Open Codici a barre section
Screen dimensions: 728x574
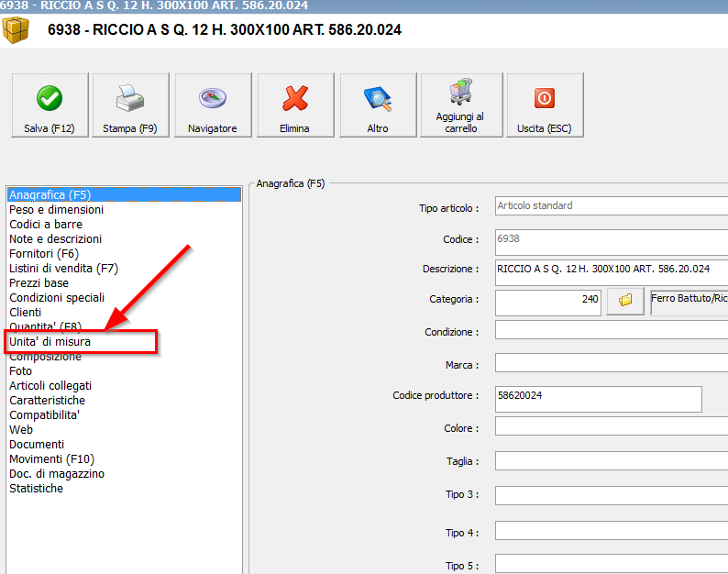(x=125, y=225)
